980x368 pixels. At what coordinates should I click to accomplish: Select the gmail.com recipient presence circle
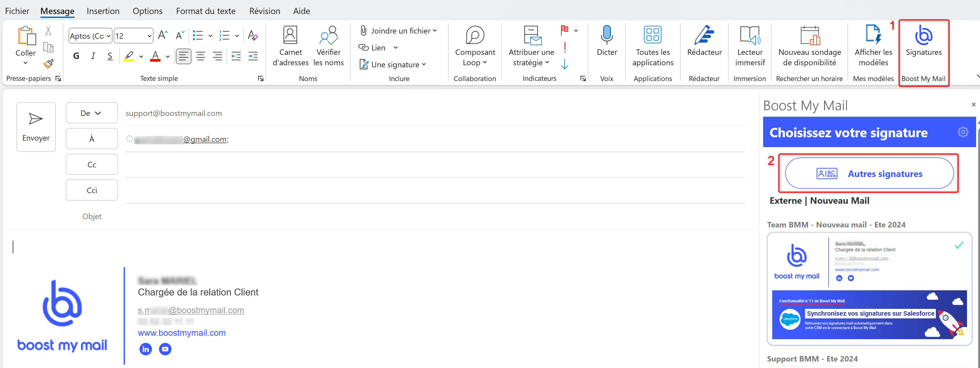point(129,139)
